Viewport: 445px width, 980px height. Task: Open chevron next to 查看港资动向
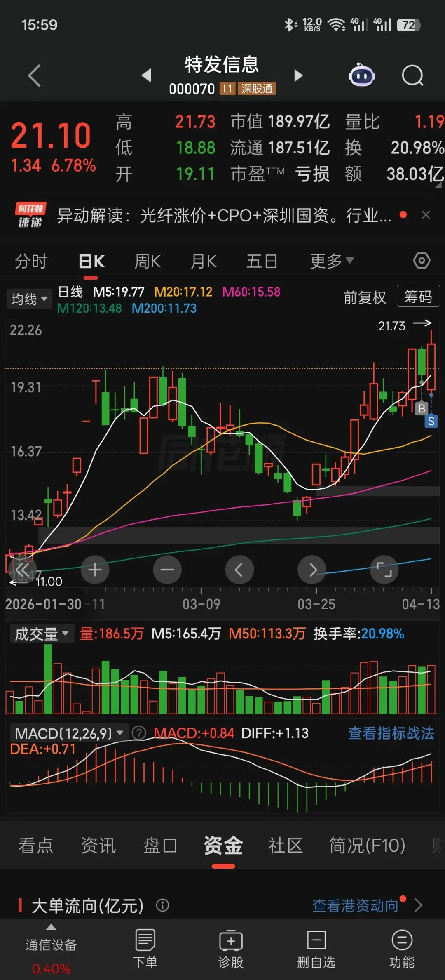pos(419,905)
